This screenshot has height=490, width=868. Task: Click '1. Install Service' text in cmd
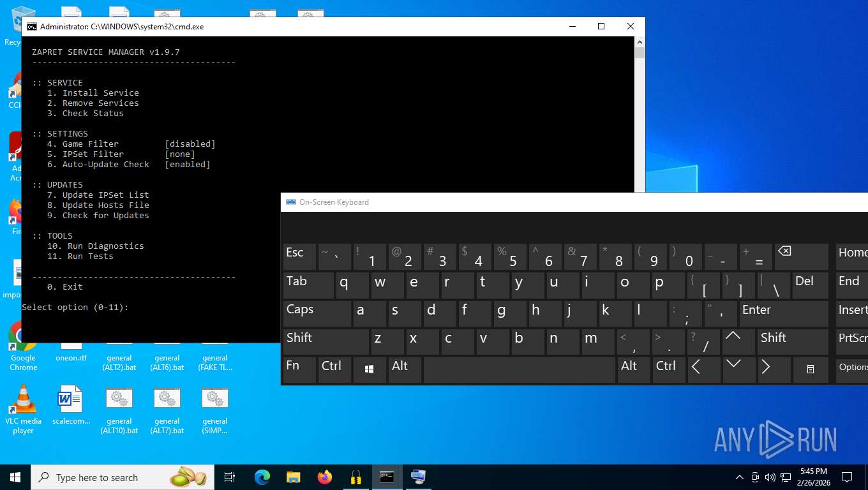tap(93, 93)
